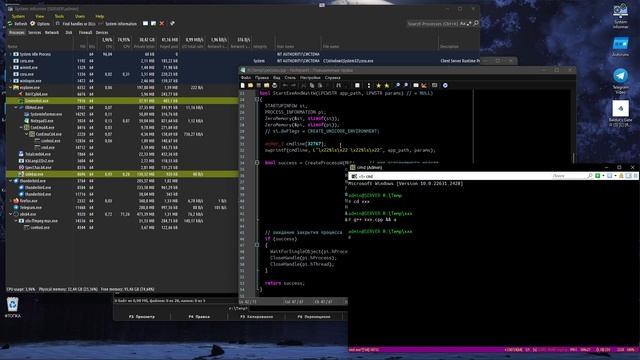Click Zoom in magnifier in Notepad3
Viewport: 640px width, 360px height.
tap(398, 85)
